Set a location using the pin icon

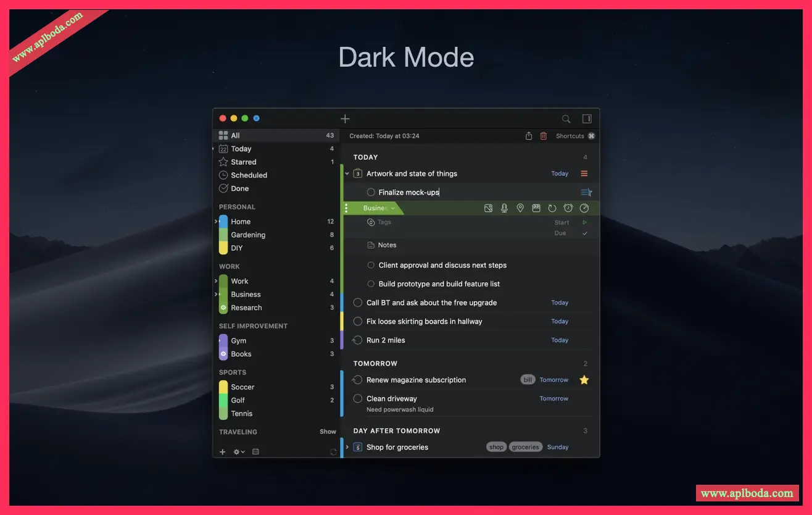[520, 208]
